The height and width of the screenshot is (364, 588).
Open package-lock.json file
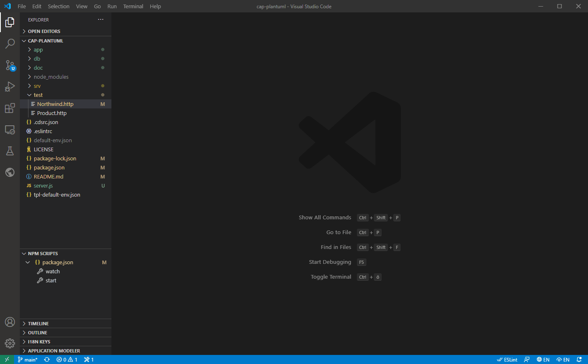[x=66, y=158]
